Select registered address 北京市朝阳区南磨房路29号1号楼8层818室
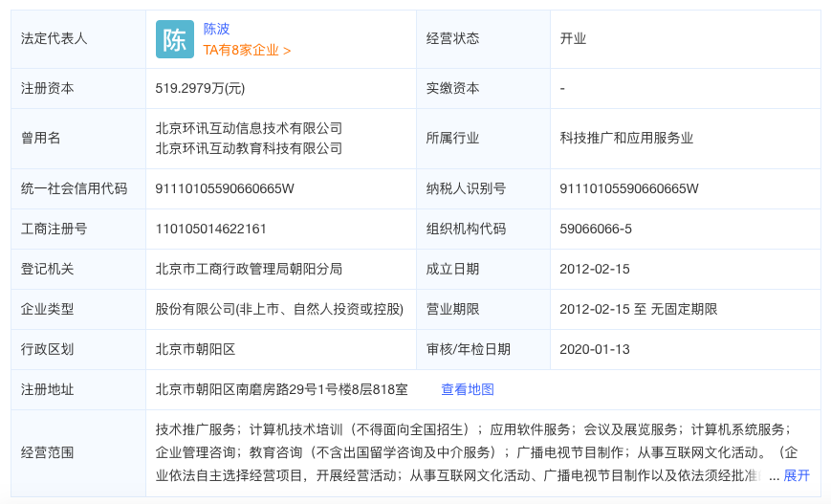The image size is (831, 504). click(281, 389)
